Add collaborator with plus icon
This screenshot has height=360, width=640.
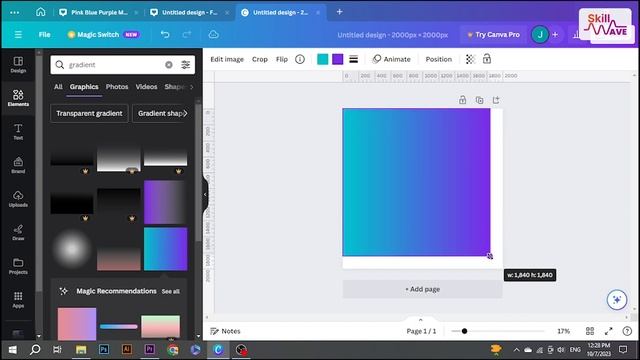555,35
